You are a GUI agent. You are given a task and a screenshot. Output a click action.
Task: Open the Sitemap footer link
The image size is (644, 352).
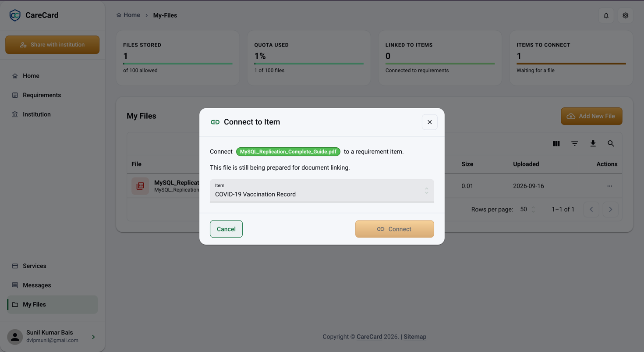click(x=415, y=337)
